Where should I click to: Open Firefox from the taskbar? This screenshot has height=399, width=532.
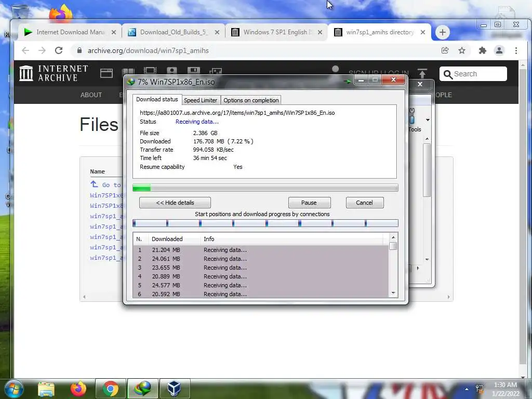[x=78, y=389]
